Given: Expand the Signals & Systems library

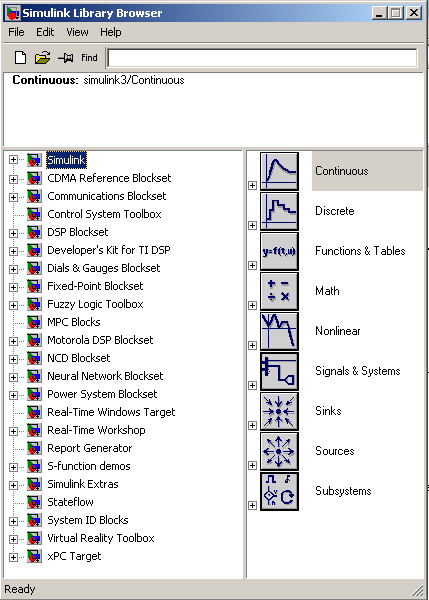Looking at the screenshot, I should click(252, 385).
